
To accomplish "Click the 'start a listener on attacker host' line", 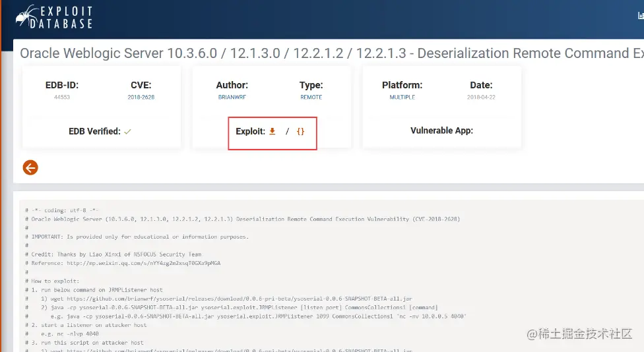I will (x=86, y=325).
